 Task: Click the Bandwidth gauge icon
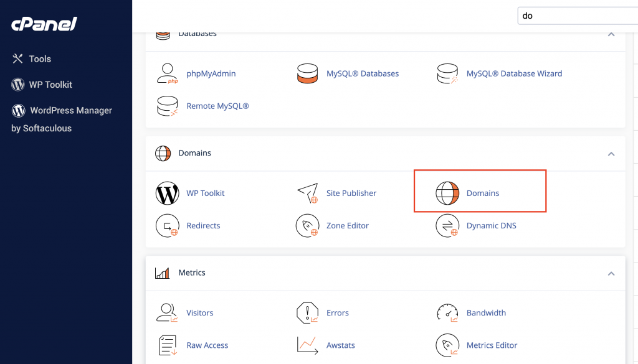point(447,313)
